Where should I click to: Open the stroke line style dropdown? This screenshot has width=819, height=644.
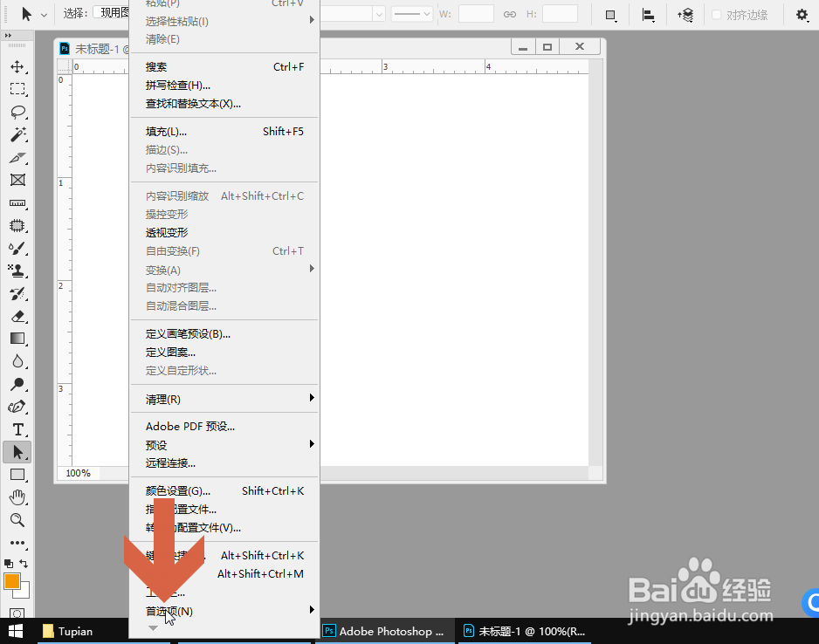pyautogui.click(x=412, y=14)
